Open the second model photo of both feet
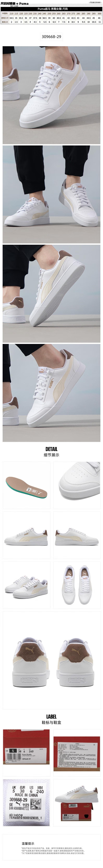 51,194
